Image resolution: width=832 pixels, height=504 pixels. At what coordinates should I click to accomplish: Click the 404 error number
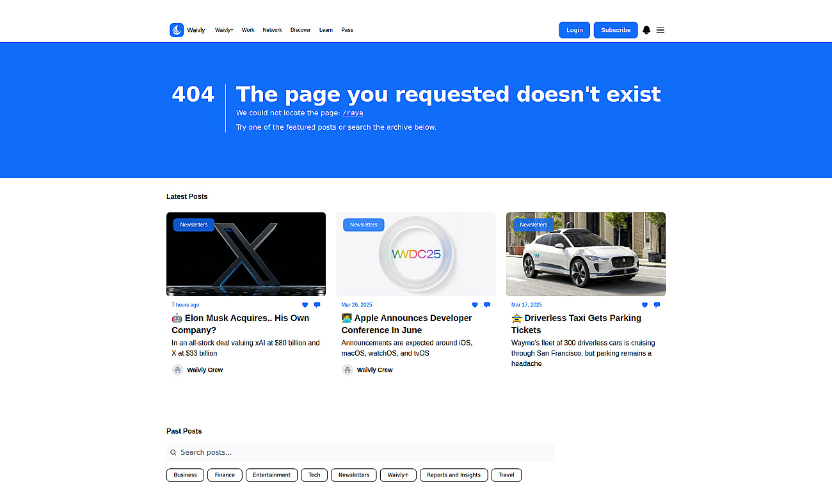193,94
